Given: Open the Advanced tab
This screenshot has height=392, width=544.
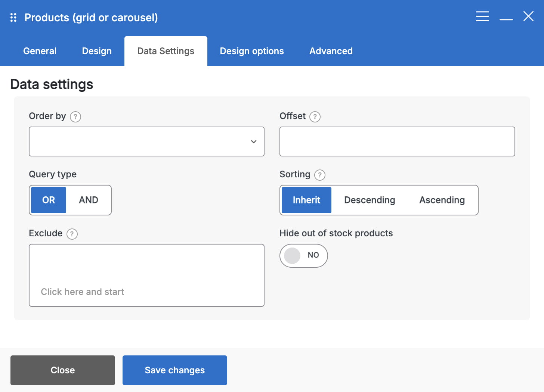Looking at the screenshot, I should pyautogui.click(x=331, y=51).
